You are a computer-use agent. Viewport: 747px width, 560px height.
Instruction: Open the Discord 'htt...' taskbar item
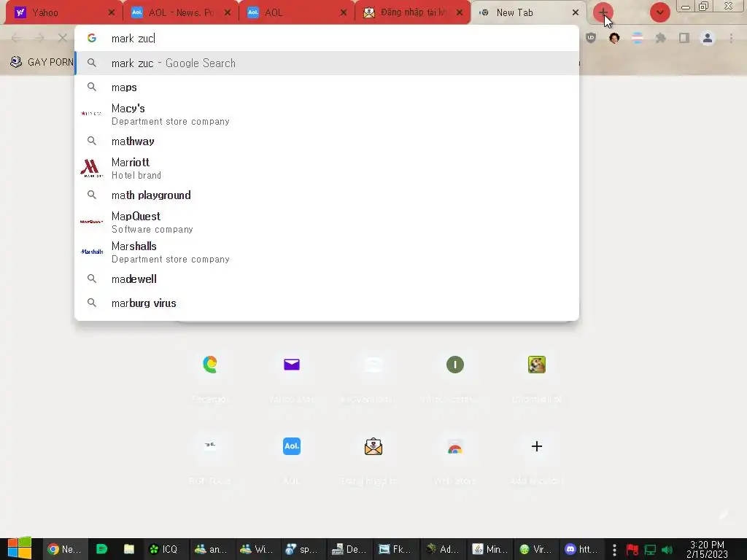pos(581,550)
